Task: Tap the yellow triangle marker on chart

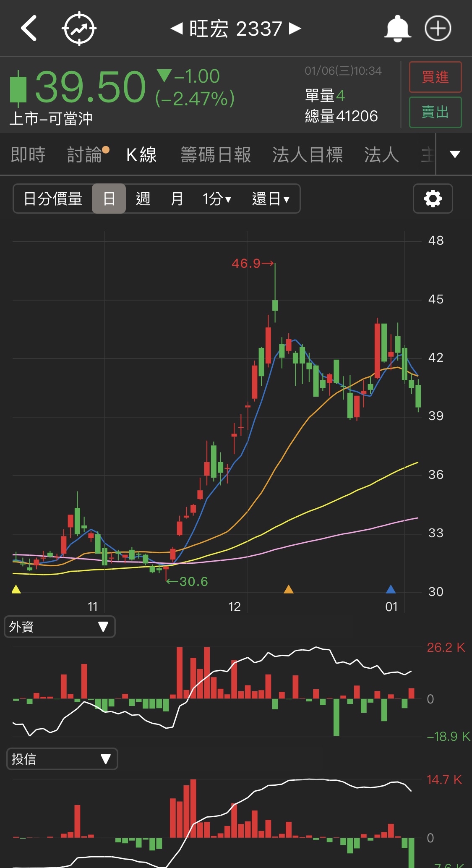Action: (x=16, y=589)
